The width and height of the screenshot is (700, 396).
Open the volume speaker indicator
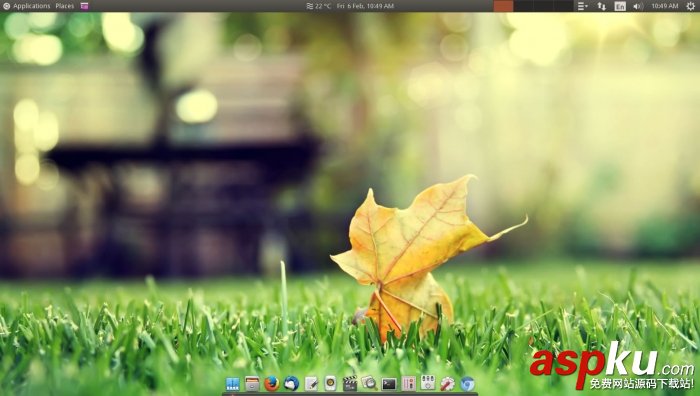tap(638, 6)
